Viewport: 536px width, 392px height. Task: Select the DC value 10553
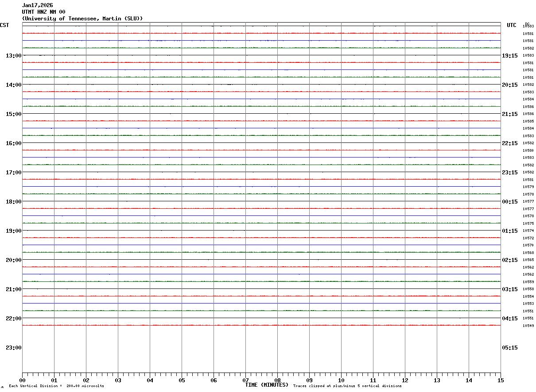[x=528, y=304]
